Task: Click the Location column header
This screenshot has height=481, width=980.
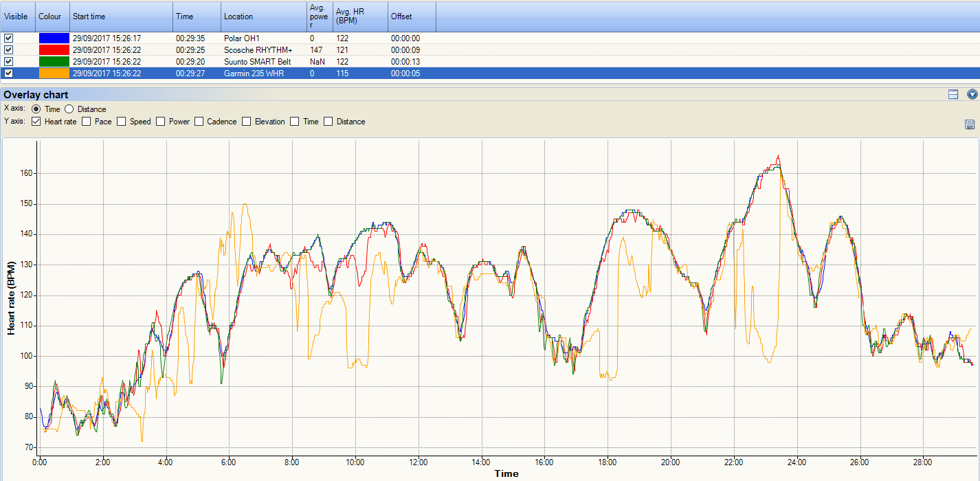Action: 263,16
